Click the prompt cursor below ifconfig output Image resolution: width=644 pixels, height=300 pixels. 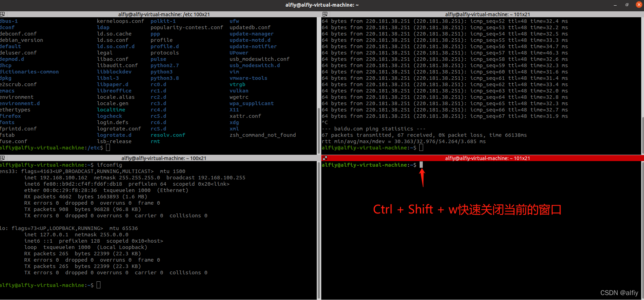(x=99, y=285)
